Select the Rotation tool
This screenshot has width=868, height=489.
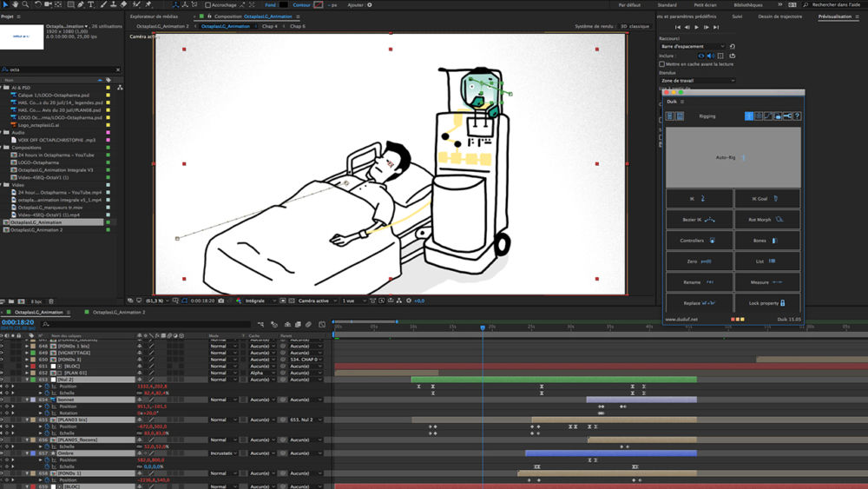tap(37, 4)
